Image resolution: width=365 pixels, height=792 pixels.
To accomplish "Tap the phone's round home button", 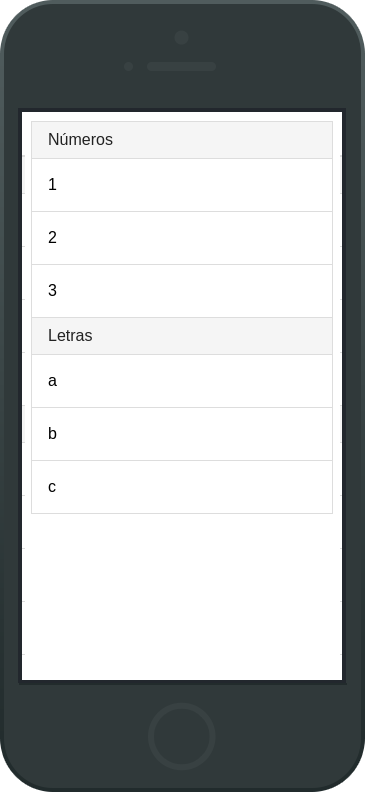I will (x=182, y=736).
